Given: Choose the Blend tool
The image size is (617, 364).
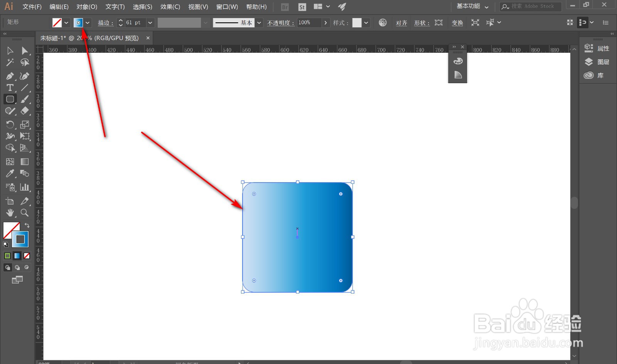Looking at the screenshot, I should coord(25,173).
